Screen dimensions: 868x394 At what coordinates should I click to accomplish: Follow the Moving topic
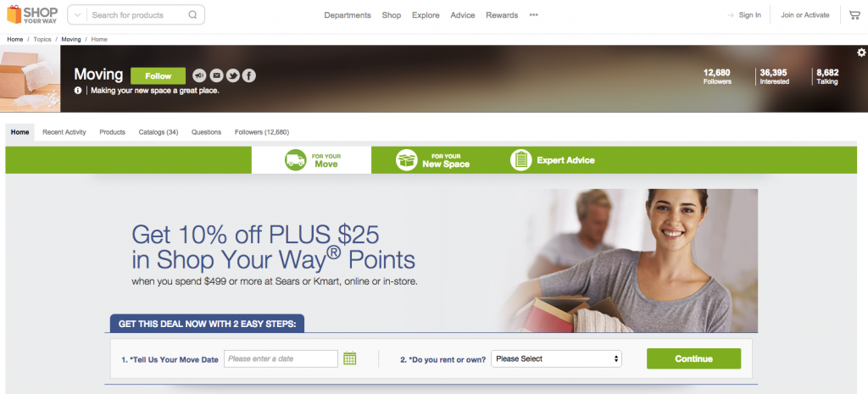[x=159, y=75]
